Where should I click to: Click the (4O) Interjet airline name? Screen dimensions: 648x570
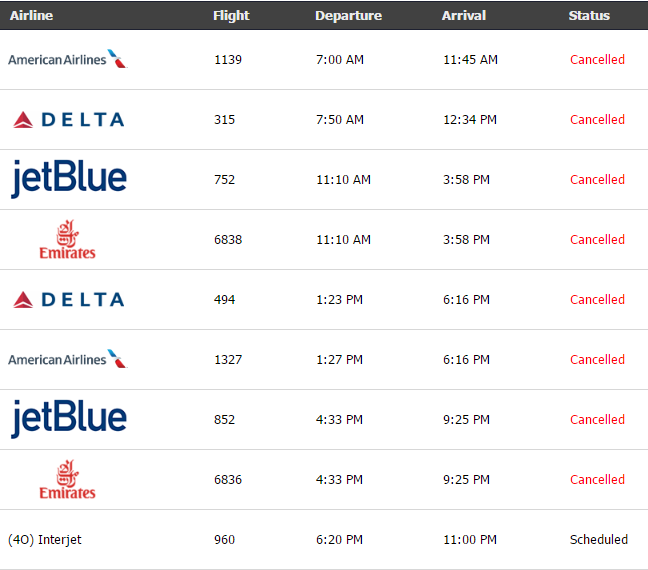click(45, 540)
